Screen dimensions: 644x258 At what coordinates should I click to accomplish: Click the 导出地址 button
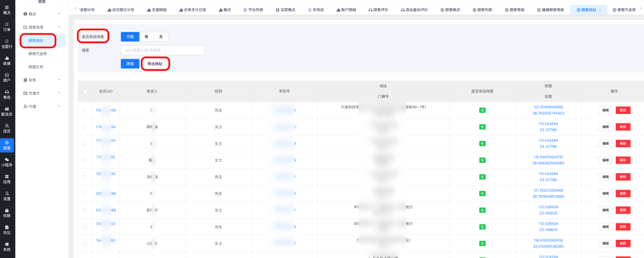154,64
